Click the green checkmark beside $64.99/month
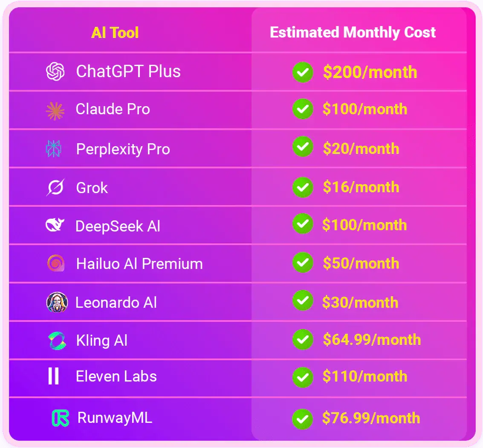 click(x=303, y=340)
